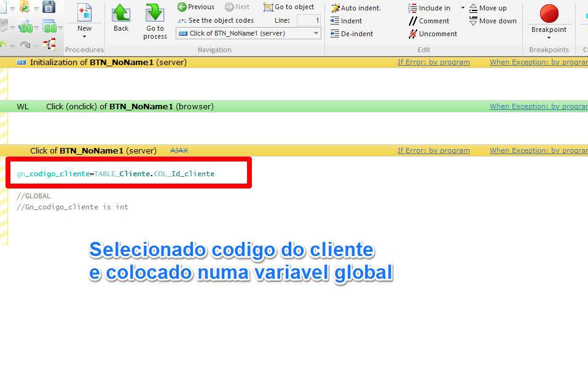588x377 pixels.
Task: Set a Breakpoint with red circle
Action: [549, 14]
